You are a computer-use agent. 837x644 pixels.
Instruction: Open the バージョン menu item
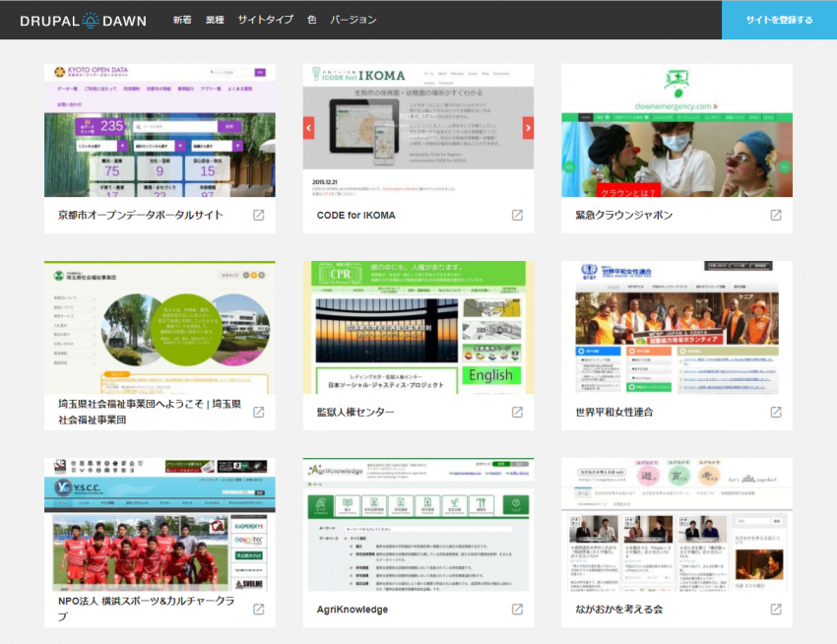[x=353, y=20]
